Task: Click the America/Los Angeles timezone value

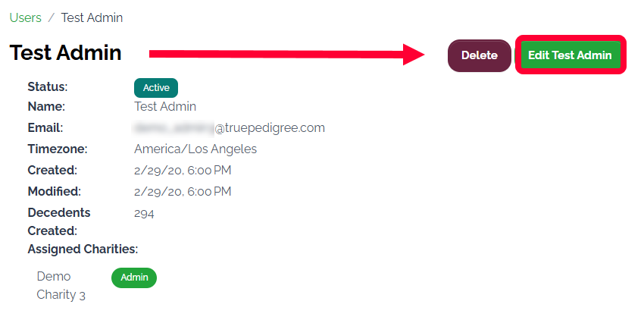Action: tap(195, 149)
